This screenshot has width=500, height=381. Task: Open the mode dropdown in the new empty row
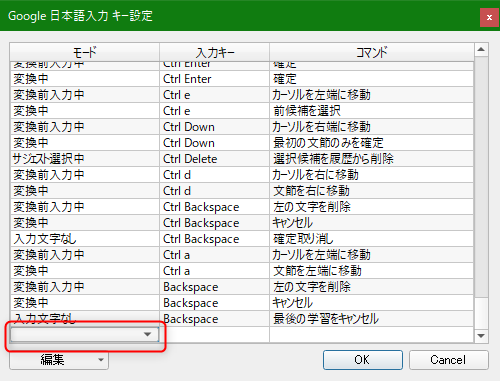(84, 334)
